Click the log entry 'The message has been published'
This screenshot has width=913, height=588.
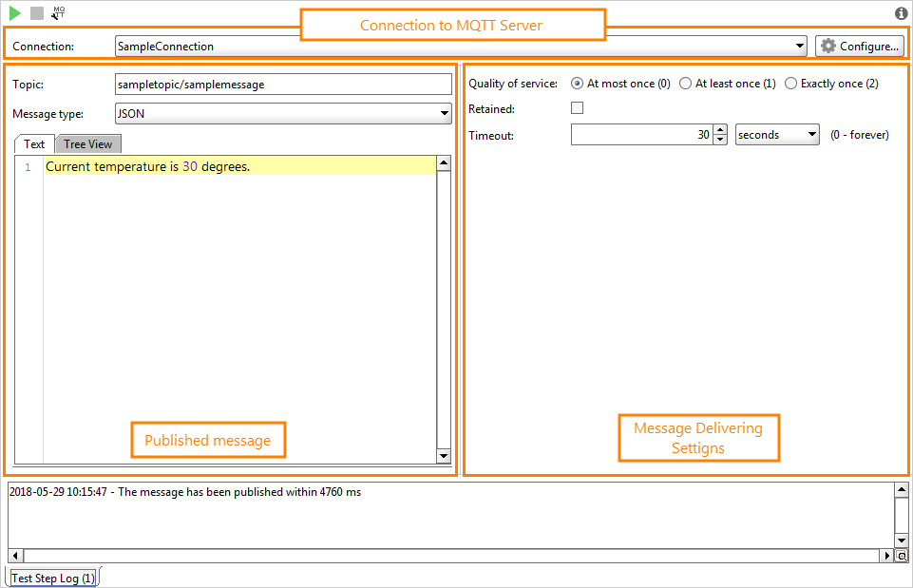pyautogui.click(x=185, y=492)
